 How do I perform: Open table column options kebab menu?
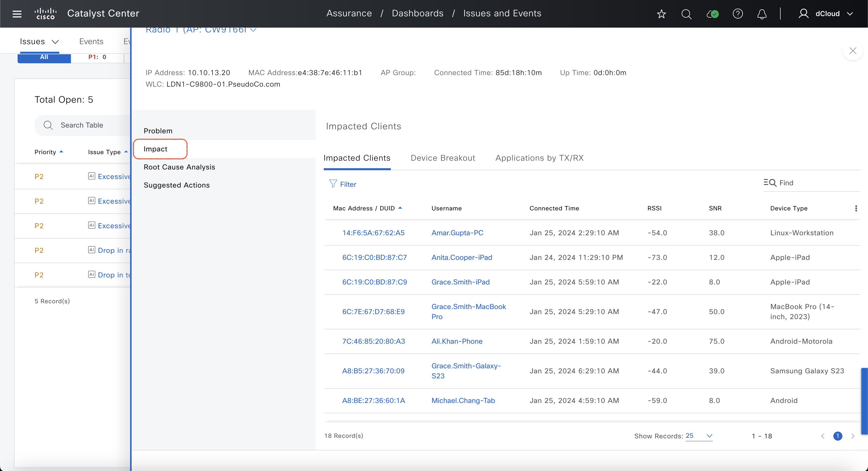pos(856,208)
